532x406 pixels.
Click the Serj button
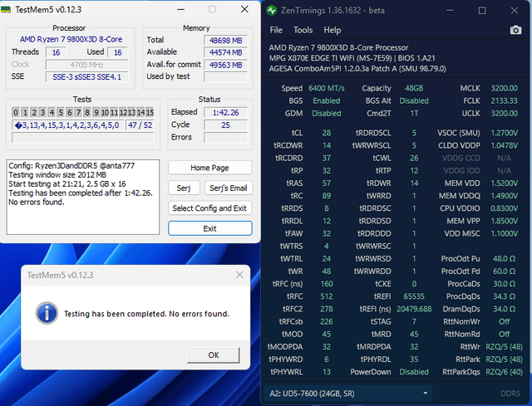184,188
